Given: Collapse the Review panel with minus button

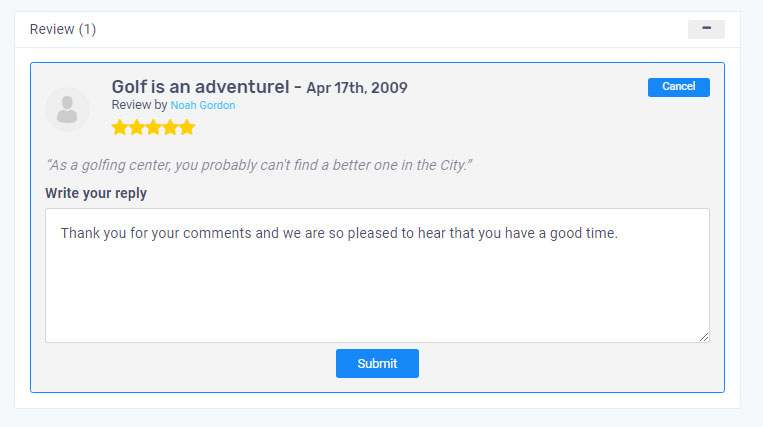Looking at the screenshot, I should 706,29.
